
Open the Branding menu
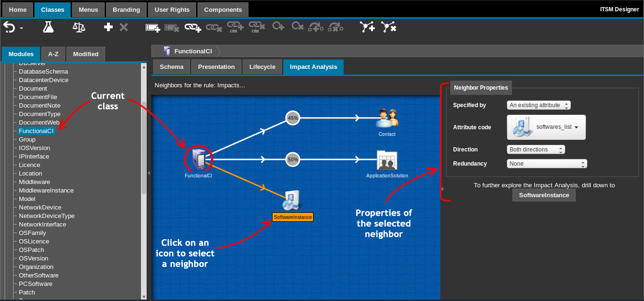coord(126,9)
